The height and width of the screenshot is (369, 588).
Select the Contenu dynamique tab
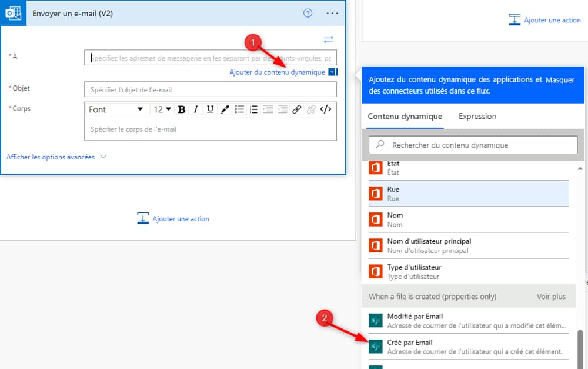(405, 117)
